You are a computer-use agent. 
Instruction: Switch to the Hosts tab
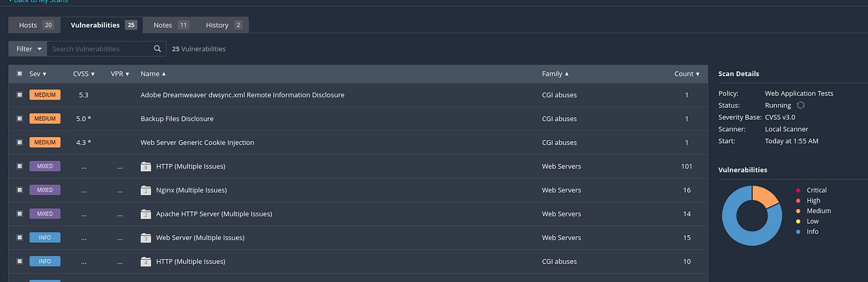click(x=35, y=25)
